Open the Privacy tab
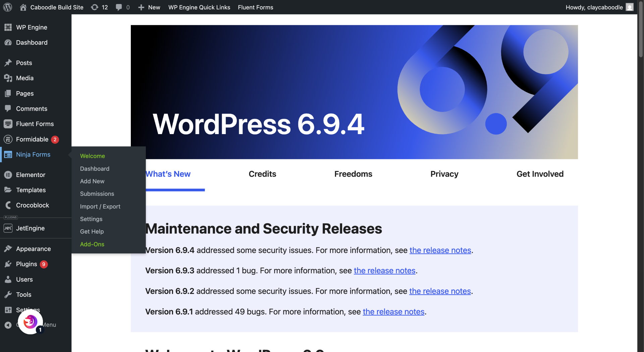 [x=444, y=174]
